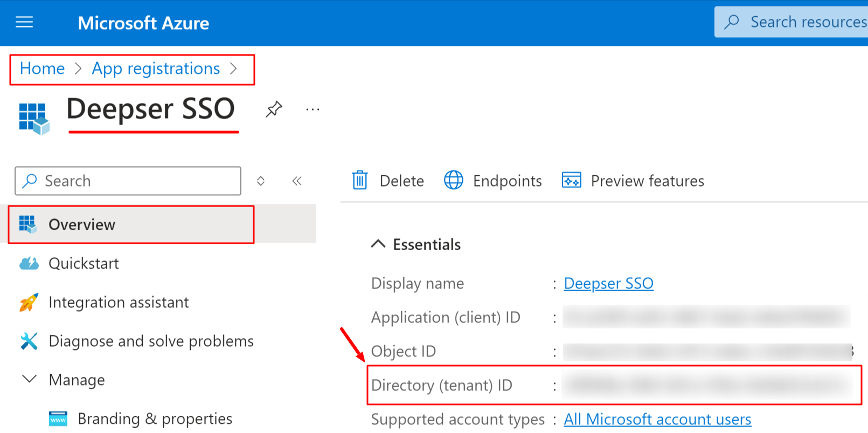Select the blurred Application (client) ID value

pos(706,317)
